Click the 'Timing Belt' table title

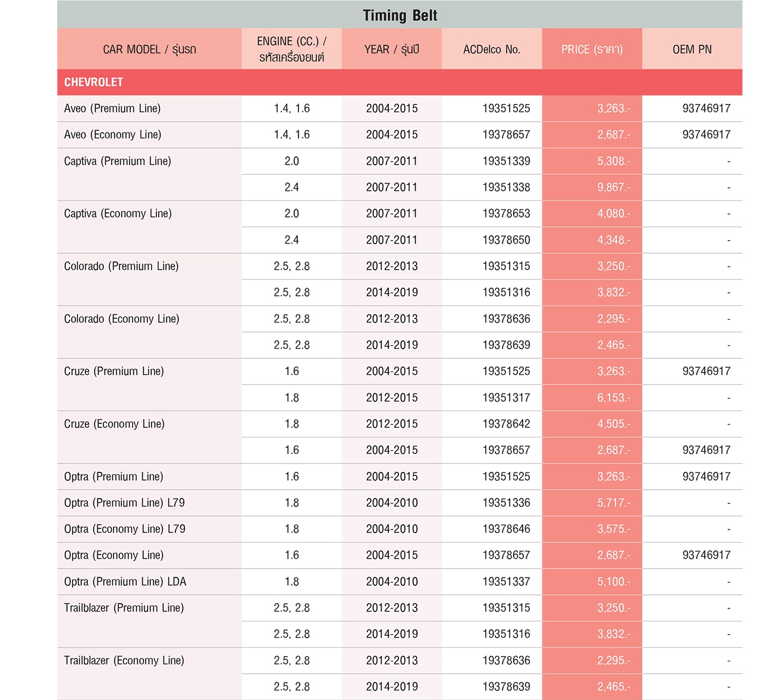400,15
